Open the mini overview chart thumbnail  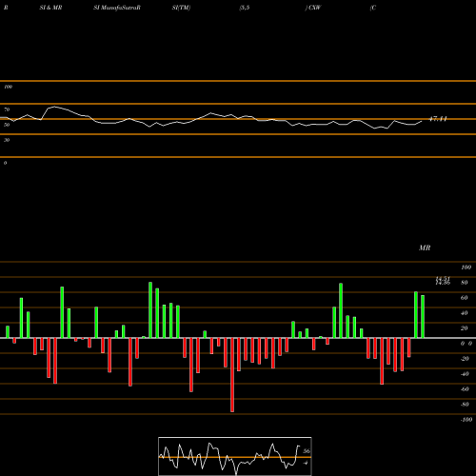pyautogui.click(x=235, y=456)
